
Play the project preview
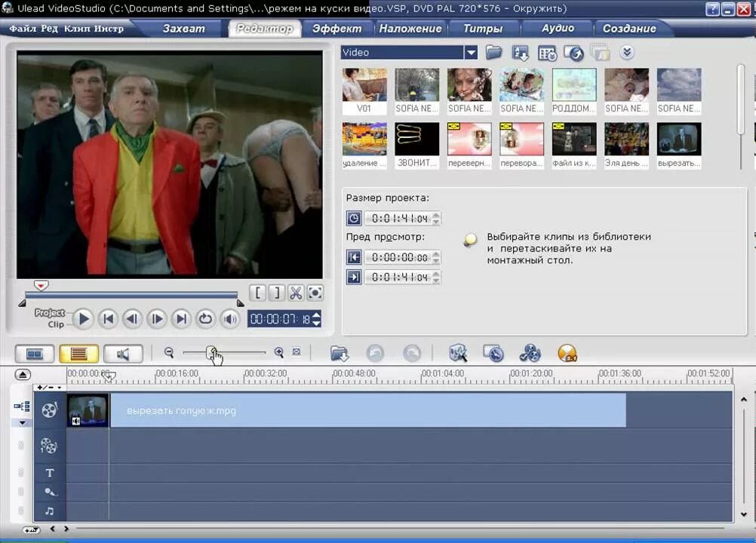click(84, 318)
